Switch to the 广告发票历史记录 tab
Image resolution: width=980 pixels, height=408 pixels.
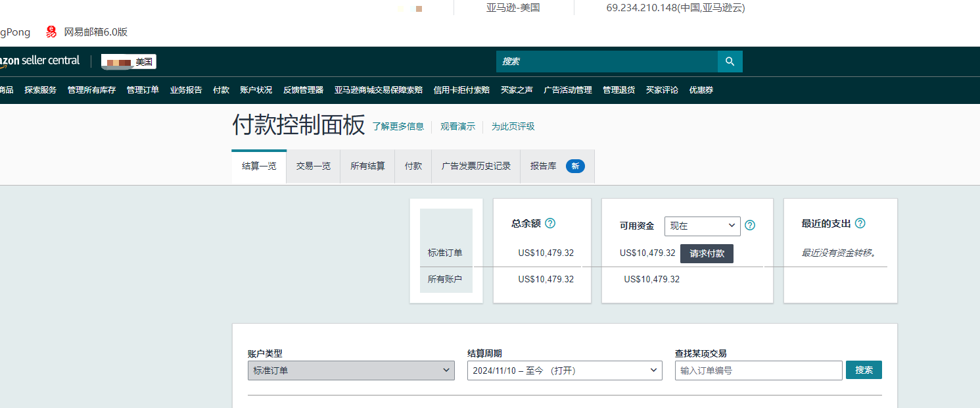pyautogui.click(x=476, y=166)
